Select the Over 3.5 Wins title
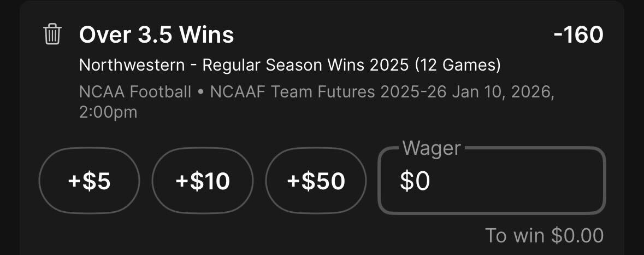 pyautogui.click(x=156, y=34)
